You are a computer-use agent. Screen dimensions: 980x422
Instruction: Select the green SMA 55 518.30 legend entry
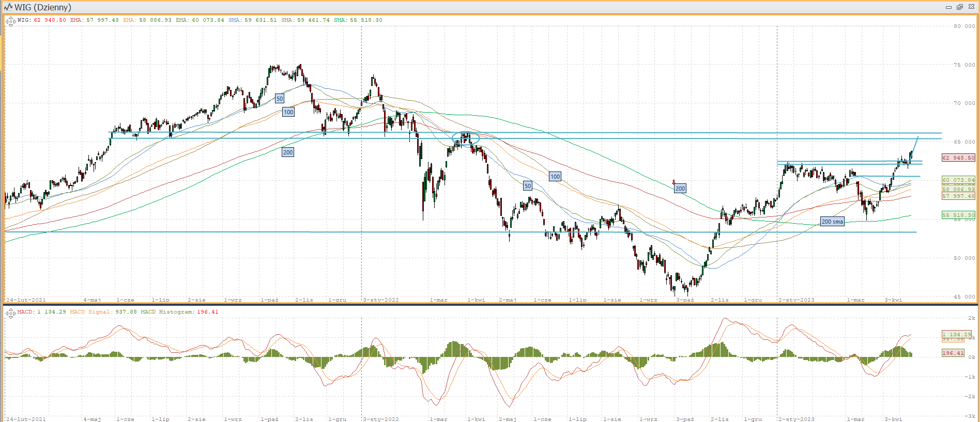[358, 20]
